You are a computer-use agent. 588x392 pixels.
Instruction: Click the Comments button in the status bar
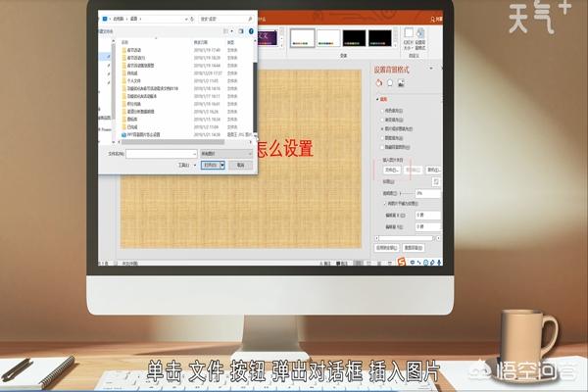click(342, 264)
